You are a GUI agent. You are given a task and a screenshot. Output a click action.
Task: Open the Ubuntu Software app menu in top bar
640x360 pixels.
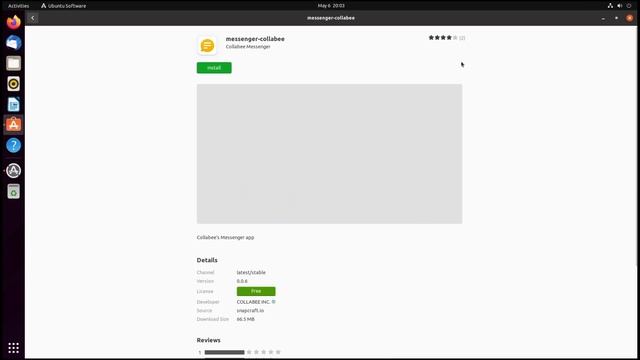click(64, 6)
